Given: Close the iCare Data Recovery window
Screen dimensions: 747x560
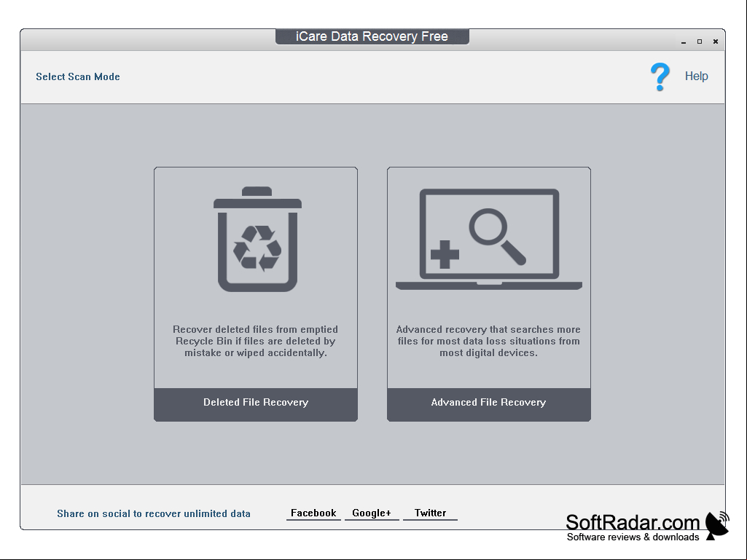Looking at the screenshot, I should (715, 42).
